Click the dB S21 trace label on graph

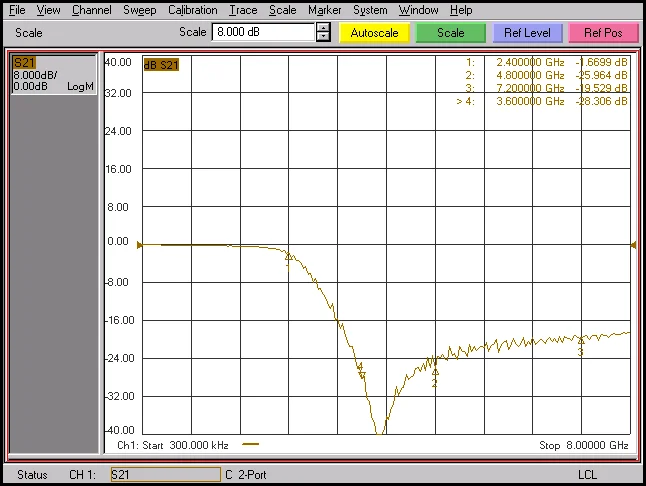click(x=161, y=65)
